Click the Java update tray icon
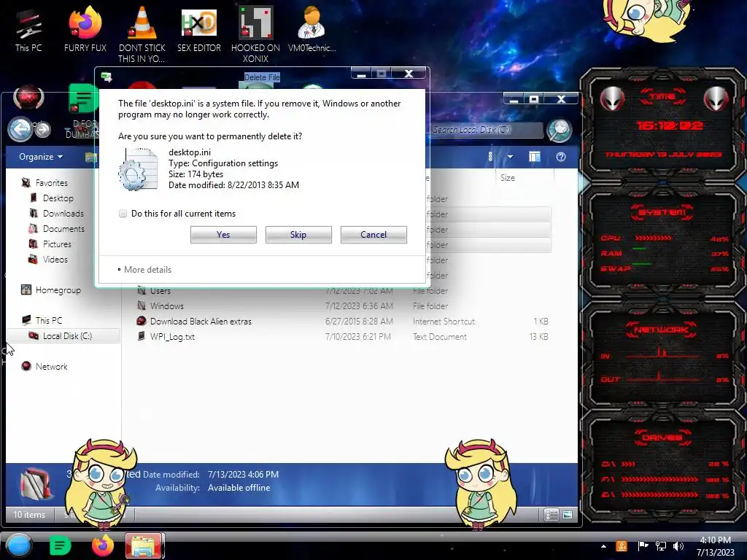Image resolution: width=747 pixels, height=560 pixels. (622, 546)
